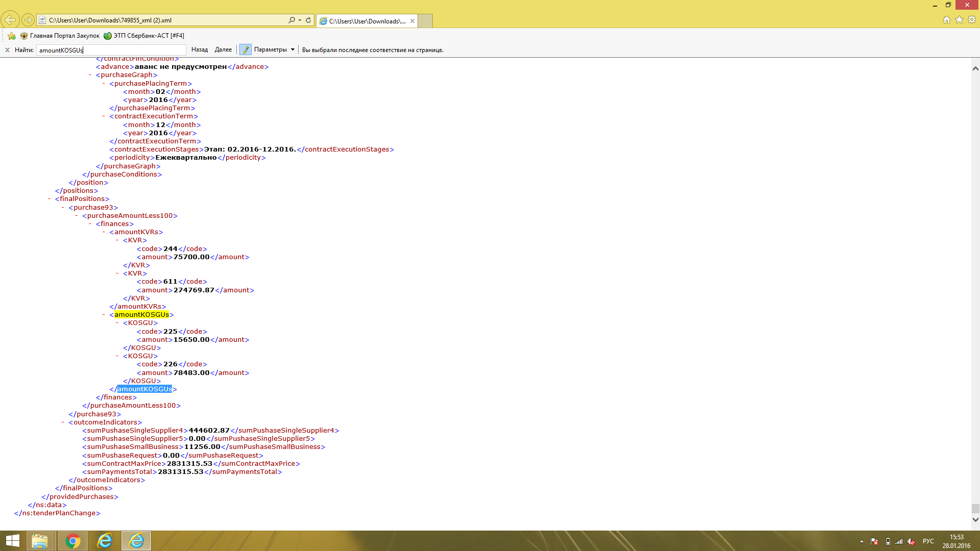Collapse the finances node
The height and width of the screenshot is (551, 980).
(90, 224)
